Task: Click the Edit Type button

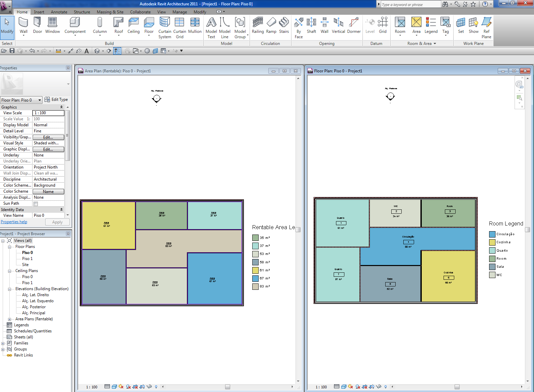Action: (56, 100)
